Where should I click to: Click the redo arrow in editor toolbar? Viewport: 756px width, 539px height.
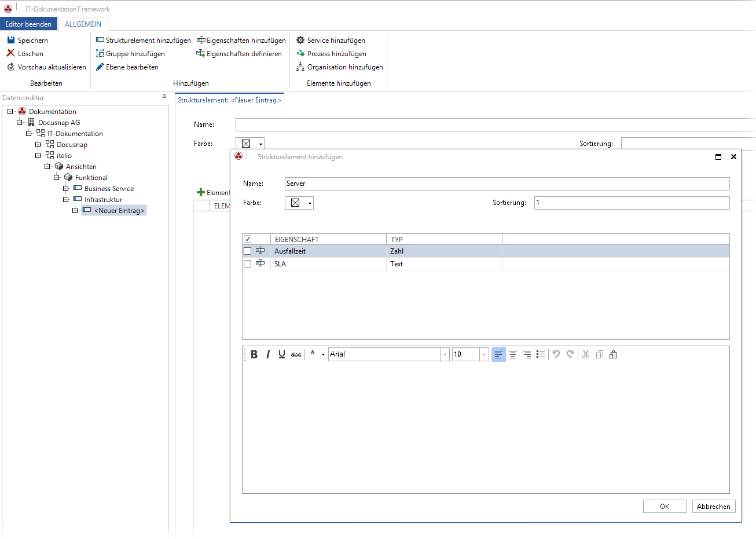(570, 354)
